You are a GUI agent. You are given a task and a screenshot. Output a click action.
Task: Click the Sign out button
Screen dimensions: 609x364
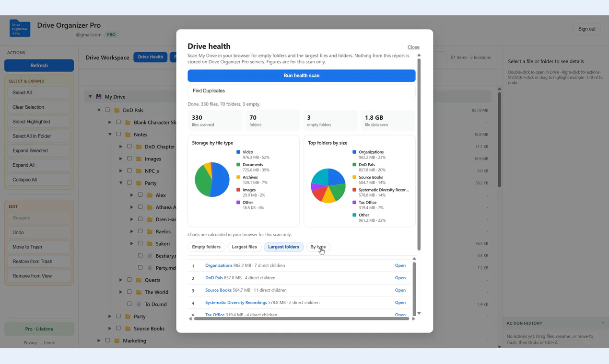tap(586, 29)
